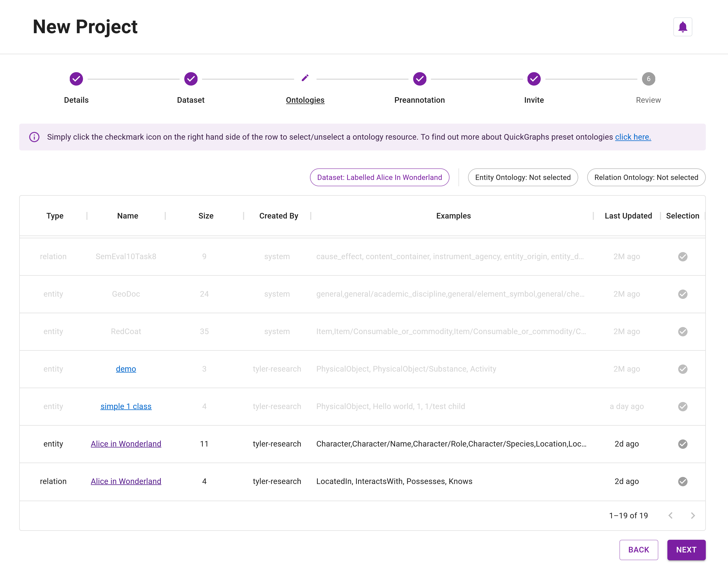This screenshot has width=728, height=564.
Task: Click the Preannotation step checkmark icon
Action: click(419, 79)
